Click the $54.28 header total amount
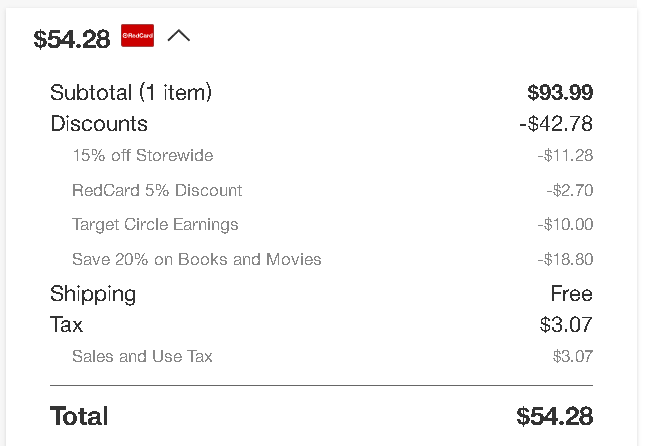Screen dimensions: 648x446 (x=71, y=39)
